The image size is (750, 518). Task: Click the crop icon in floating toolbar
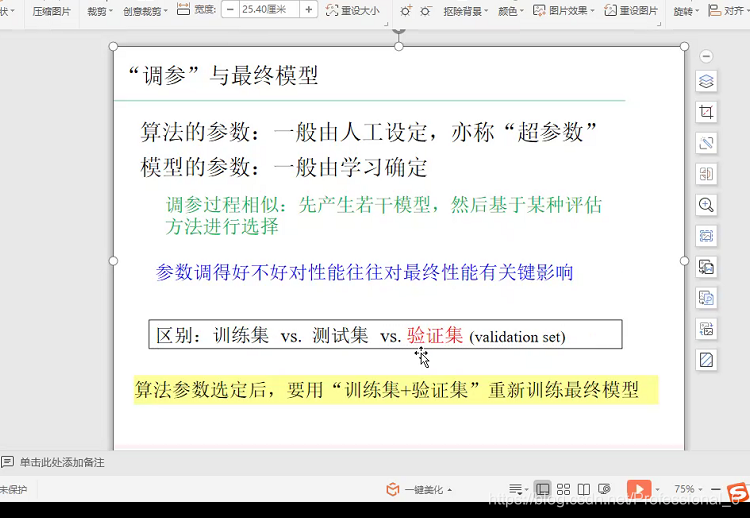706,112
